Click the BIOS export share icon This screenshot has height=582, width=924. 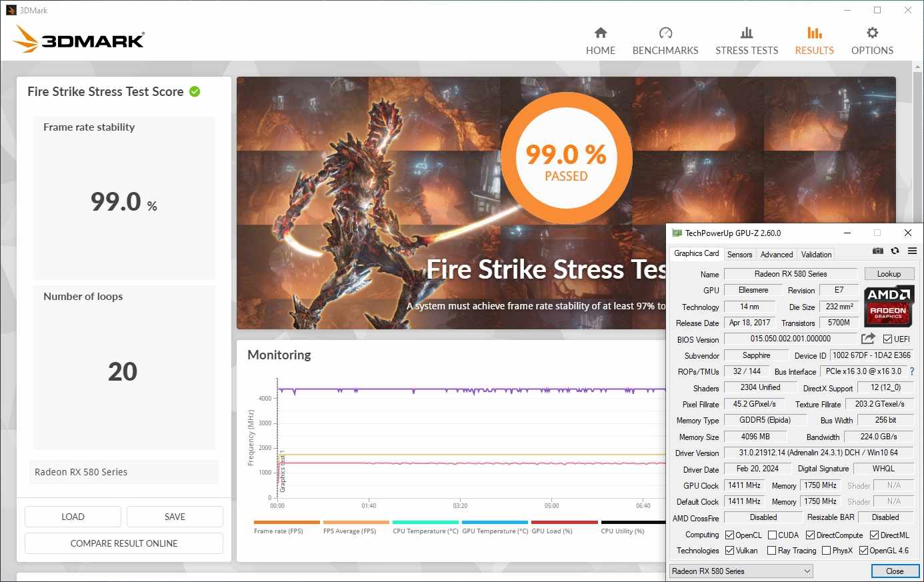[868, 339]
